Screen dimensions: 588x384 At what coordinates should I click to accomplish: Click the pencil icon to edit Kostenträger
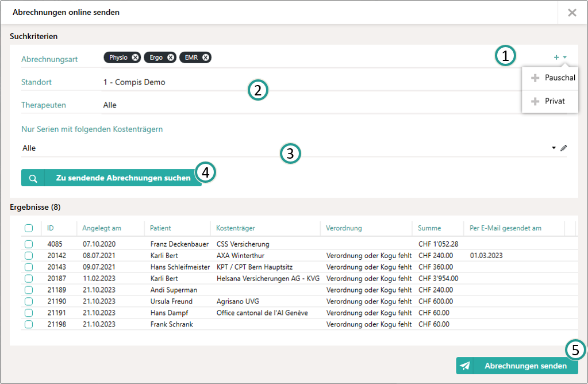(x=564, y=148)
